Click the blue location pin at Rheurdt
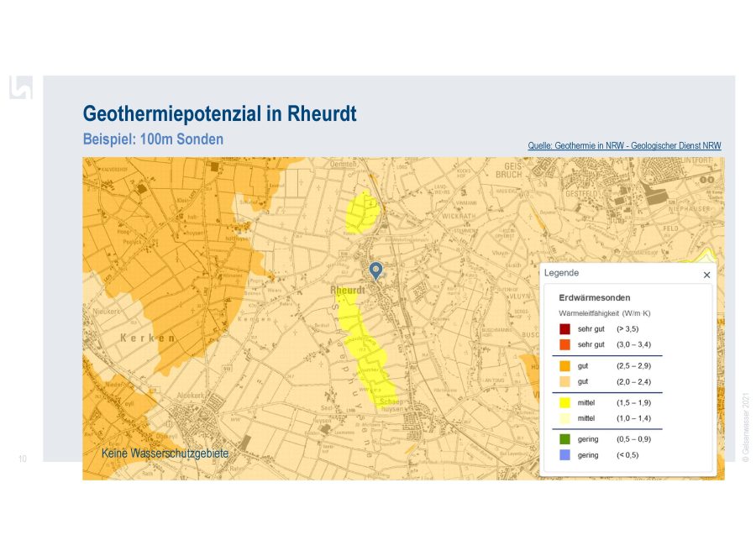The image size is (756, 535). (375, 271)
